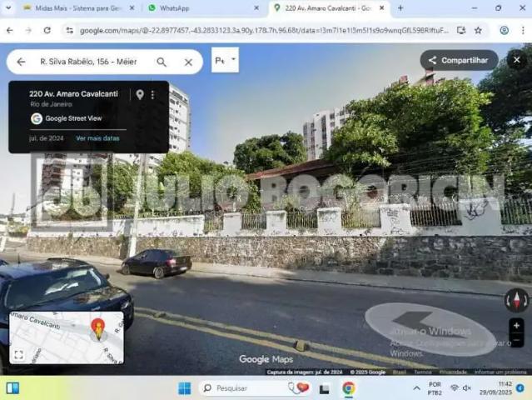Go forward in Chrome browser history
Screen dimensions: 532x400
pos(28,31)
